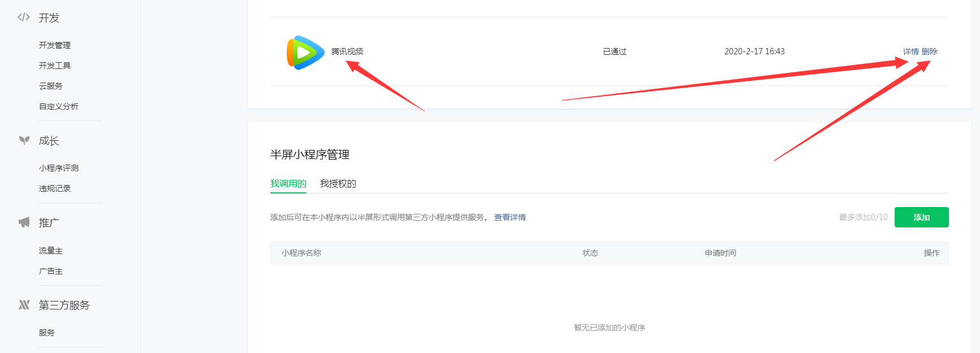Screen dimensions: 980x353
Task: Click the 腾讯视频 name text
Action: 347,51
